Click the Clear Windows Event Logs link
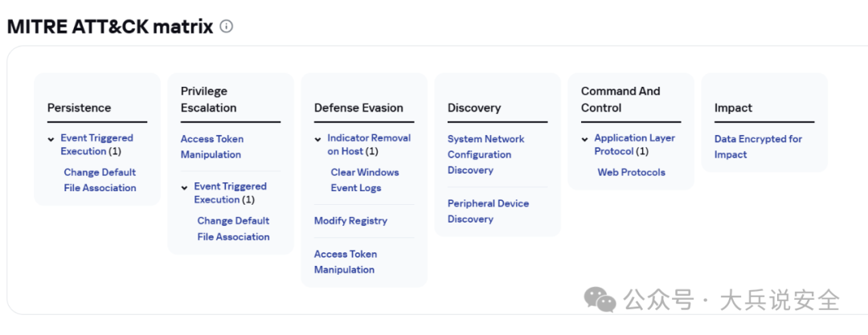This screenshot has height=335, width=868. [x=364, y=180]
